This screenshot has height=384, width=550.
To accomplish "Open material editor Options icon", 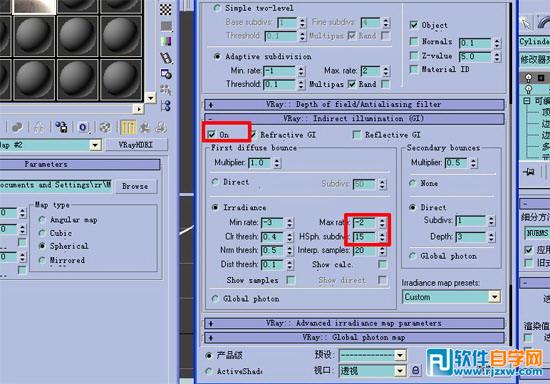I will coord(166,74).
